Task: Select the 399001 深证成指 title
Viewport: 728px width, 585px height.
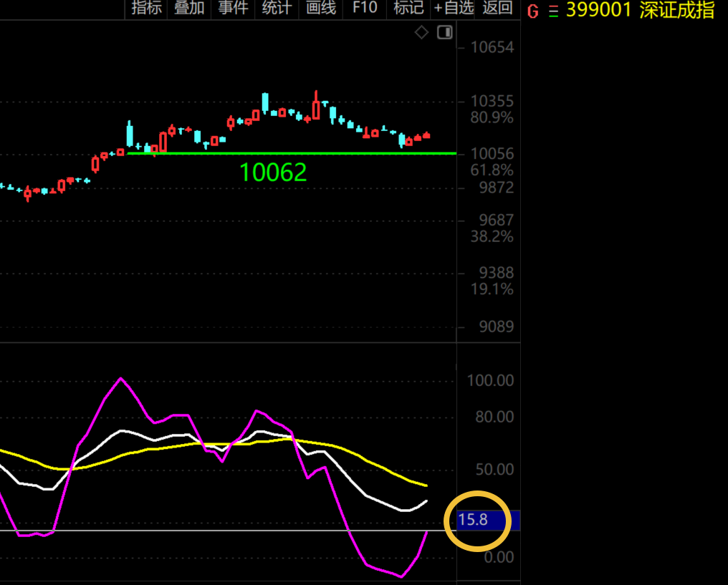Action: click(x=641, y=10)
